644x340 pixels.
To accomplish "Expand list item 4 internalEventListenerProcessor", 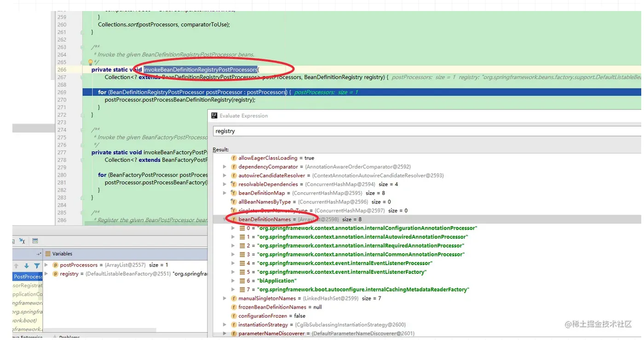I will click(234, 263).
